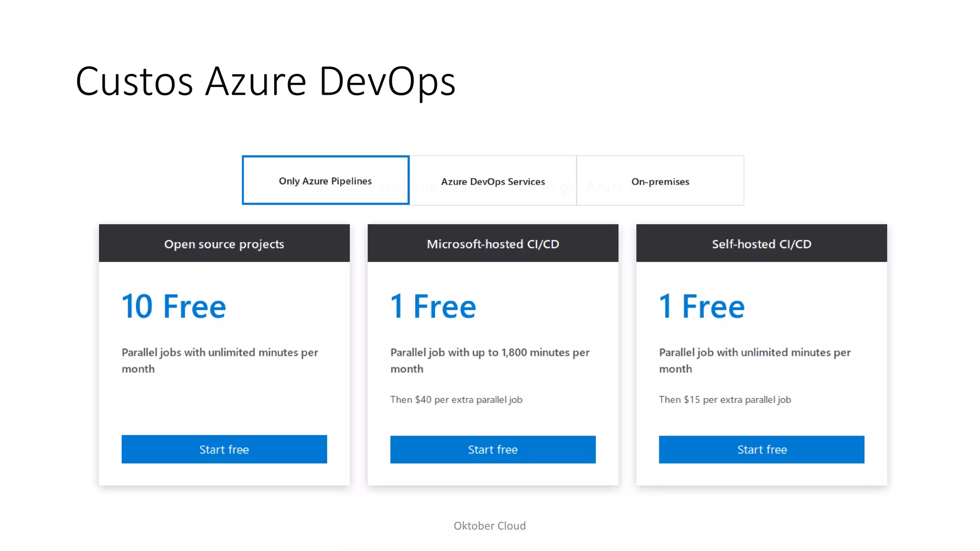Click 'Parallel job with up to 1,800 minutes' text
The height and width of the screenshot is (551, 980).
pyautogui.click(x=490, y=360)
